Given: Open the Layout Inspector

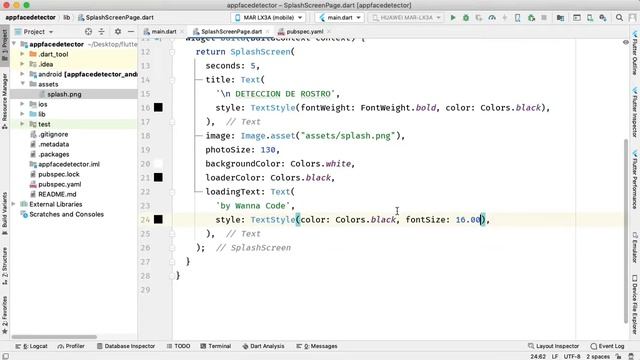Looking at the screenshot, I should point(553,346).
